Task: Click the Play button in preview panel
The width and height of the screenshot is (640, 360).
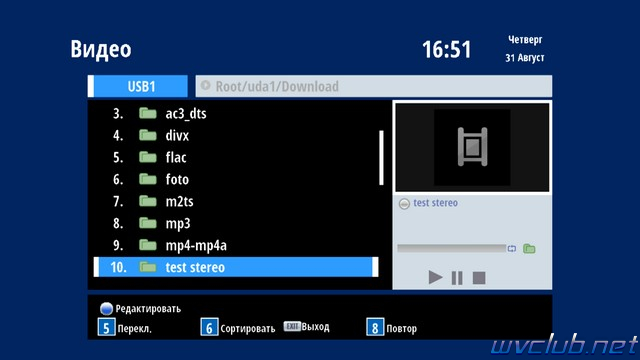Action: 436,278
